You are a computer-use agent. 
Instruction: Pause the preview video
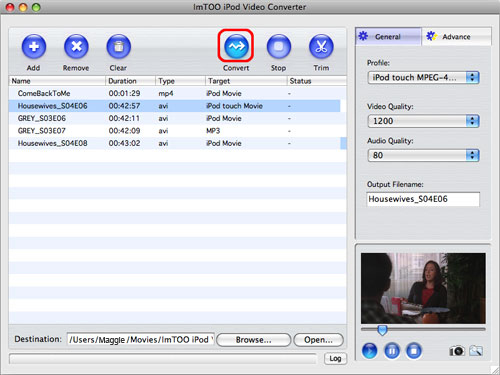(x=392, y=351)
